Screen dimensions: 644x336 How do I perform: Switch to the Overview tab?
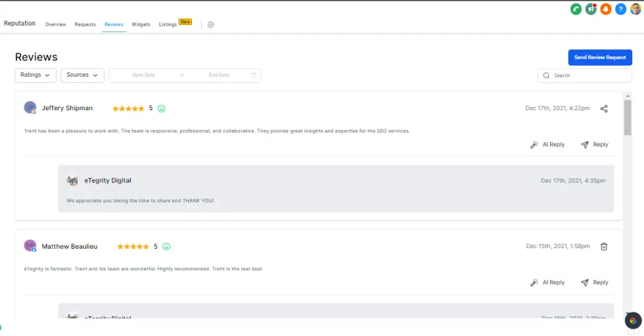(55, 25)
